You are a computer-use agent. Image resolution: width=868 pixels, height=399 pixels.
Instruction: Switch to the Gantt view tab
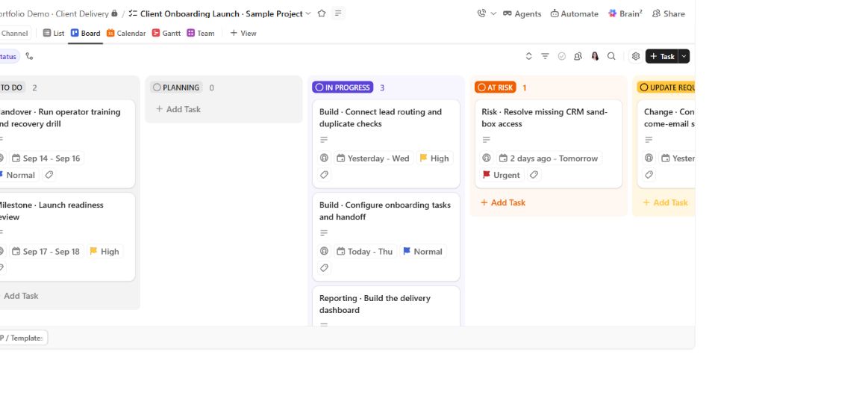(166, 33)
